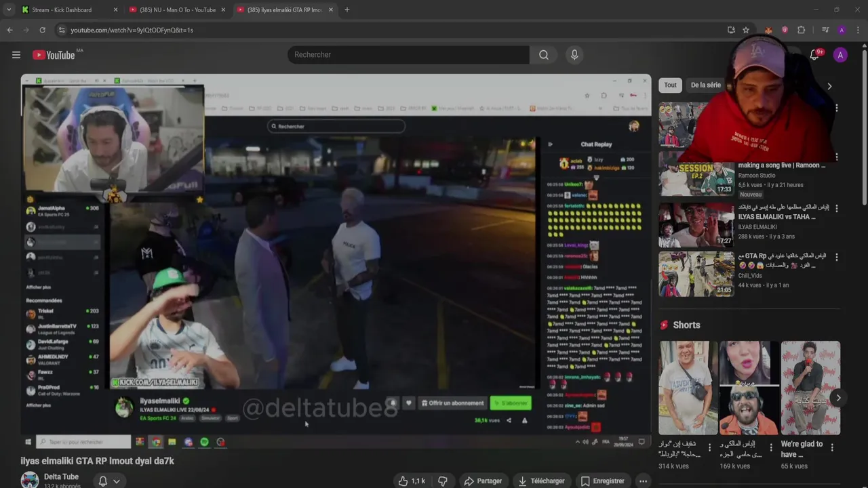The height and width of the screenshot is (488, 868).
Task: Open options for the 314 k vues short
Action: [x=709, y=447]
